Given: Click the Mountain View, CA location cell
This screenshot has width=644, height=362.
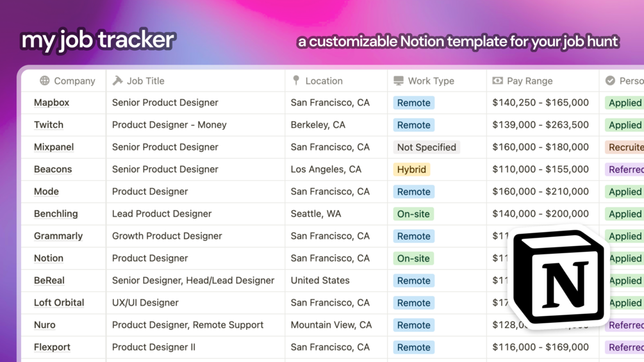Looking at the screenshot, I should coord(331,325).
